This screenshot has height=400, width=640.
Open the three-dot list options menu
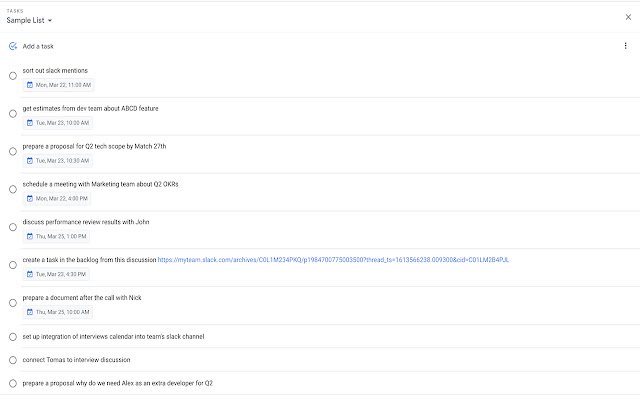click(x=625, y=46)
